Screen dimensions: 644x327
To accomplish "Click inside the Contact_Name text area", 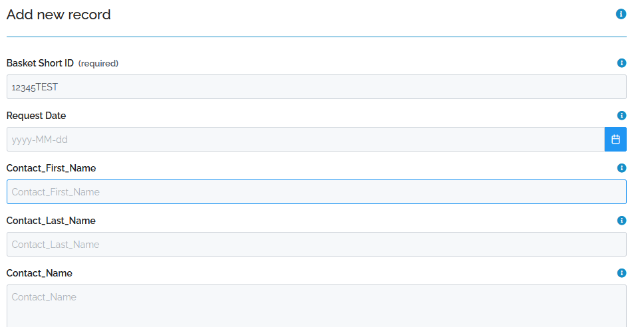I will (x=316, y=306).
